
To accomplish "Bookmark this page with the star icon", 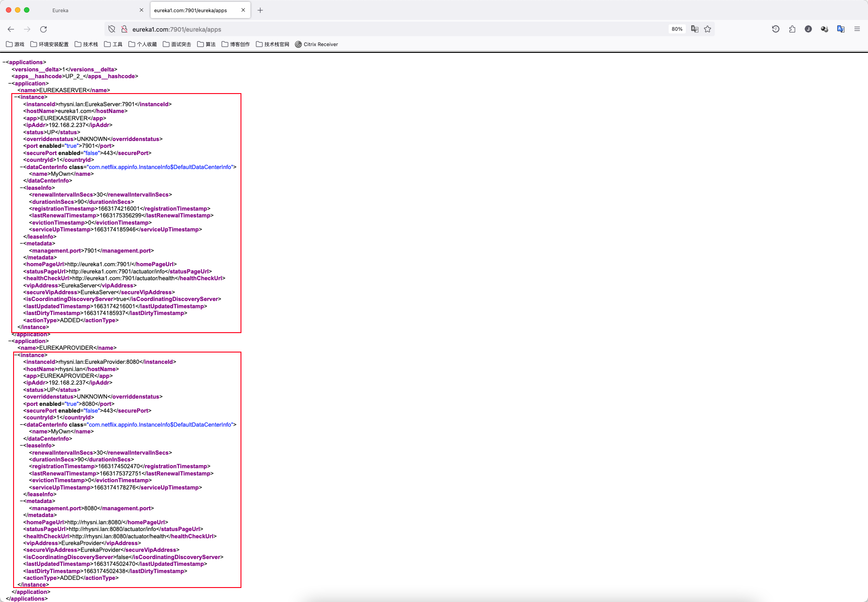I will coord(708,29).
